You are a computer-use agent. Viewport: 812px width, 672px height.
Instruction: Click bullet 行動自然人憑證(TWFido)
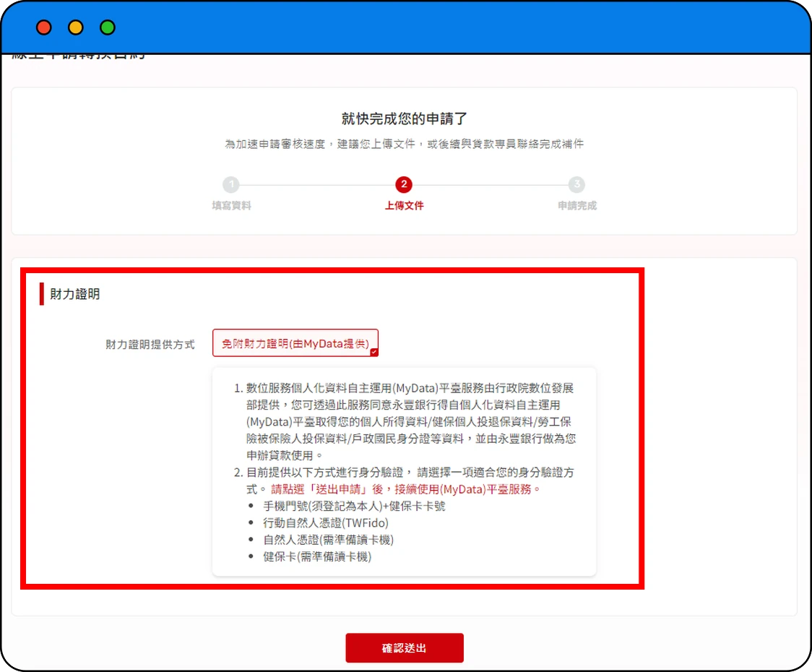point(326,522)
